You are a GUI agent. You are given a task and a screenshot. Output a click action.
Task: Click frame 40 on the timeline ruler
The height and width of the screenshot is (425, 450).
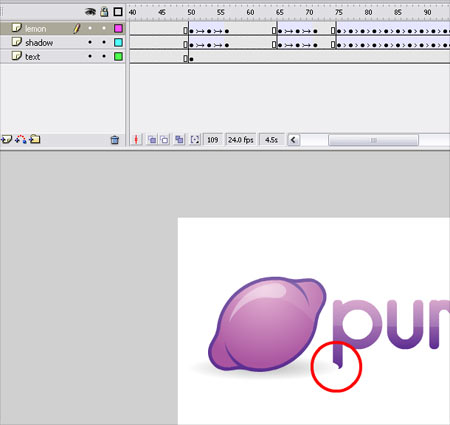[132, 12]
